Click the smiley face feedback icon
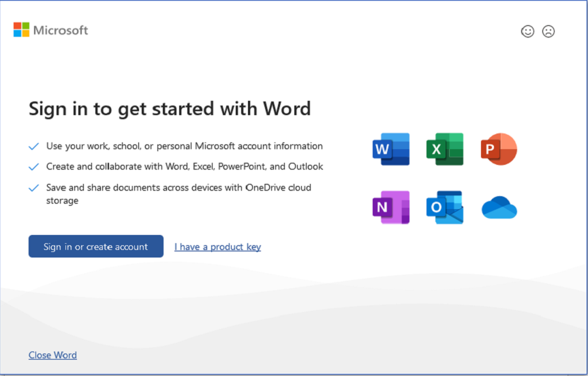Viewport: 588px width, 376px height. (527, 31)
